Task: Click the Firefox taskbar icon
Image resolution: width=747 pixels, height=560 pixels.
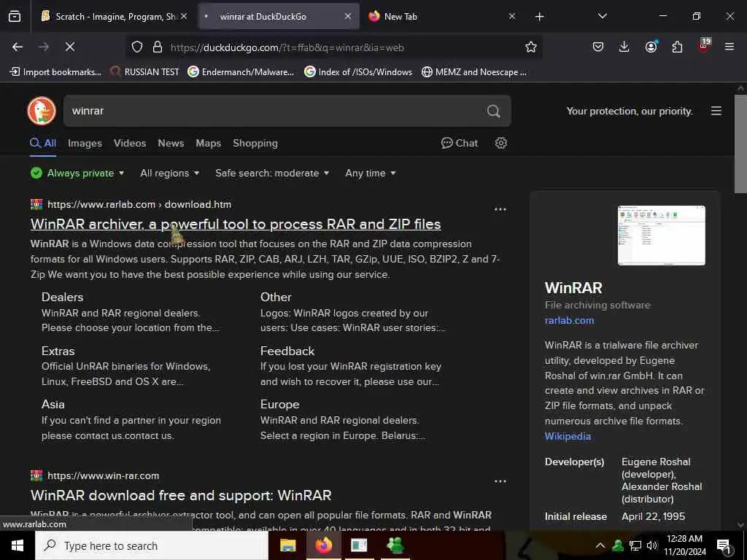Action: click(x=323, y=545)
